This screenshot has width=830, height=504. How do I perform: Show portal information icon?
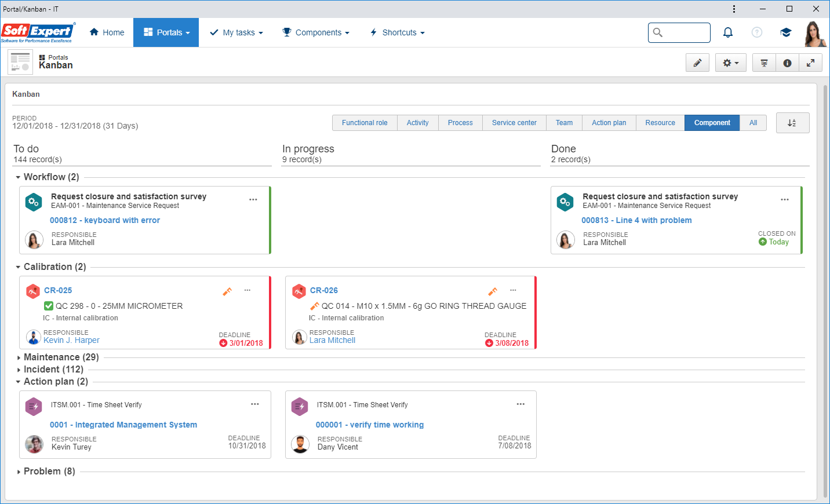click(787, 63)
